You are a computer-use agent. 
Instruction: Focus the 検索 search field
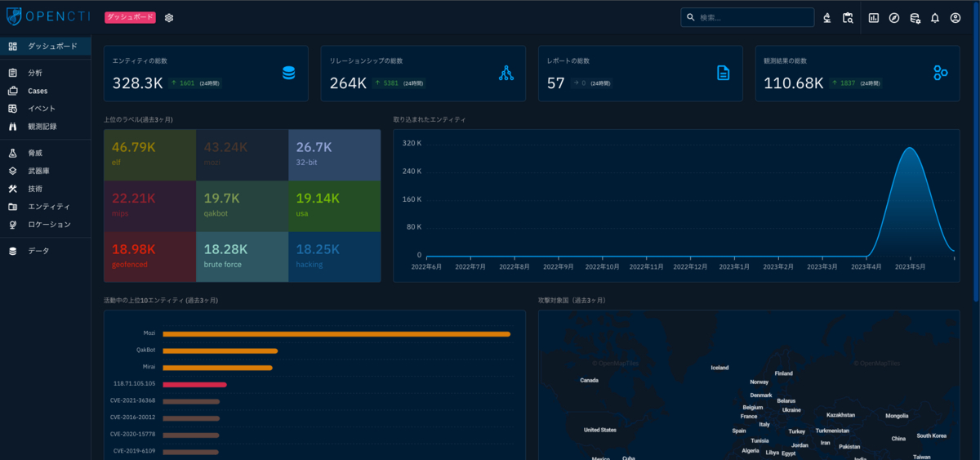coord(747,17)
